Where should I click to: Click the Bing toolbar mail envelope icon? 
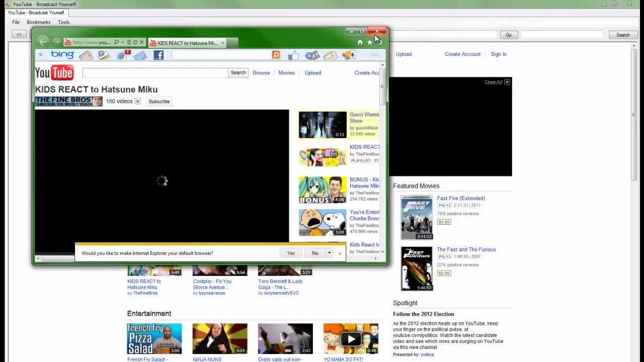coord(140,55)
